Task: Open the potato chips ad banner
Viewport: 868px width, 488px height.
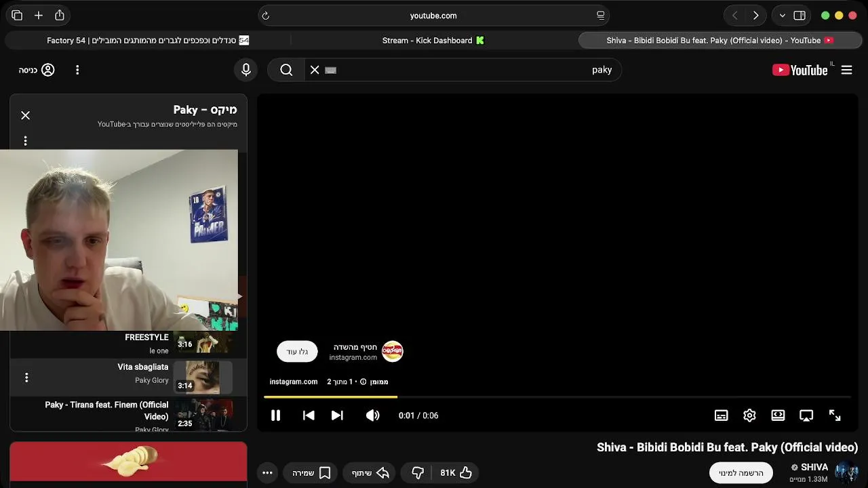Action: tap(128, 462)
